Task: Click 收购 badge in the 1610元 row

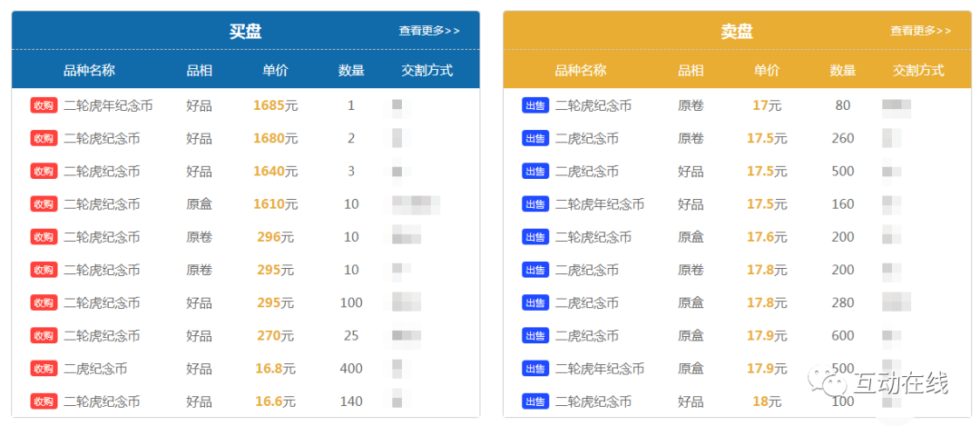Action: click(x=44, y=204)
